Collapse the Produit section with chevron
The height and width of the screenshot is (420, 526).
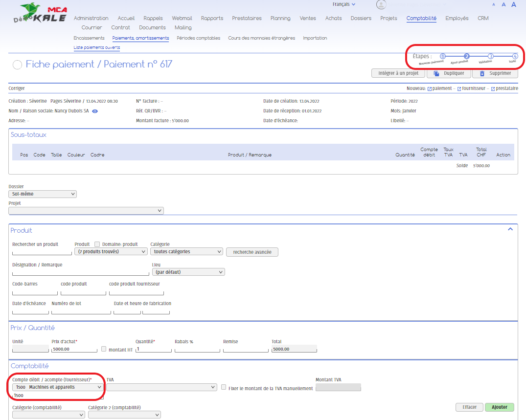[x=510, y=229]
